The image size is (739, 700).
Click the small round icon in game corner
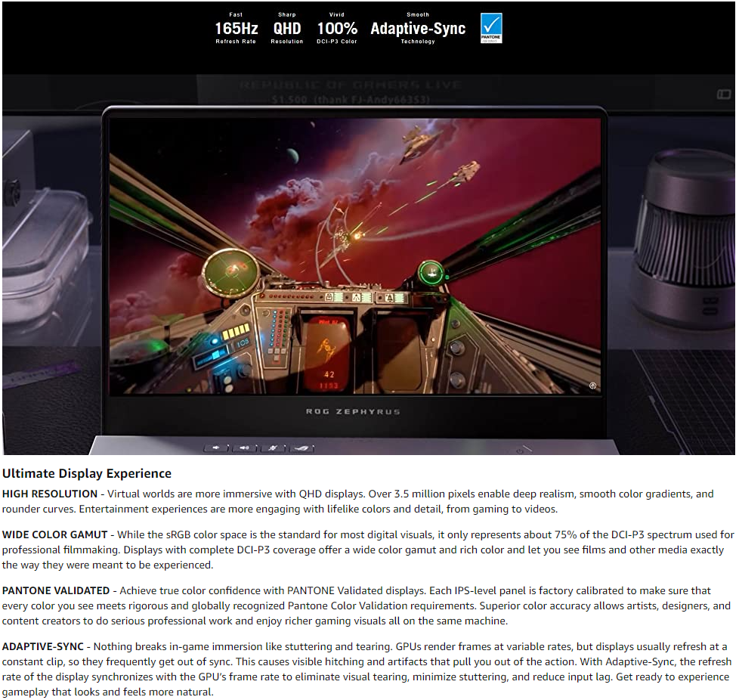592,386
